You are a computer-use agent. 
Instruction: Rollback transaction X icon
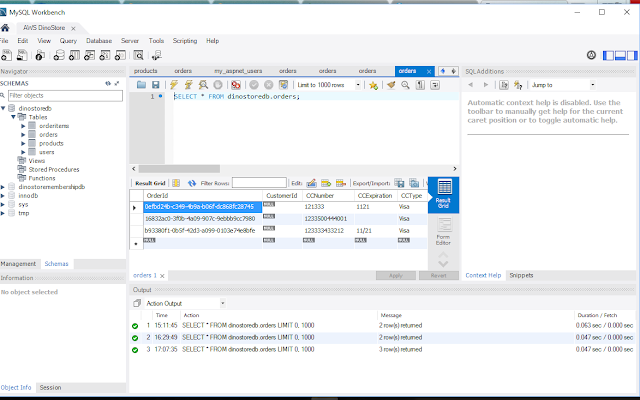click(269, 85)
